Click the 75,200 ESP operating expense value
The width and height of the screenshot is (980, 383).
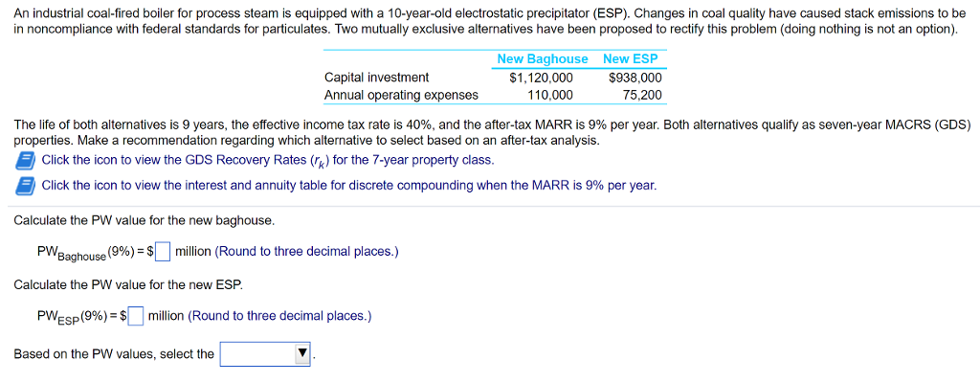point(642,95)
